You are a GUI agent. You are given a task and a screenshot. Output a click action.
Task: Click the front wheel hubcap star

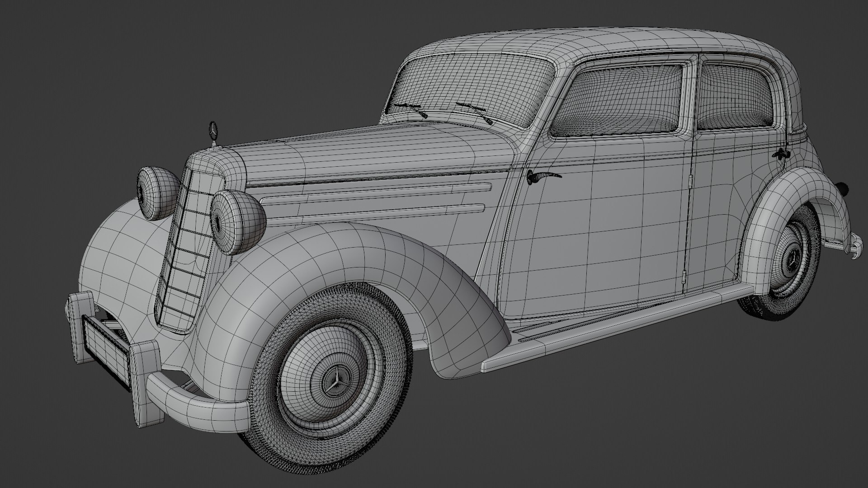point(336,382)
